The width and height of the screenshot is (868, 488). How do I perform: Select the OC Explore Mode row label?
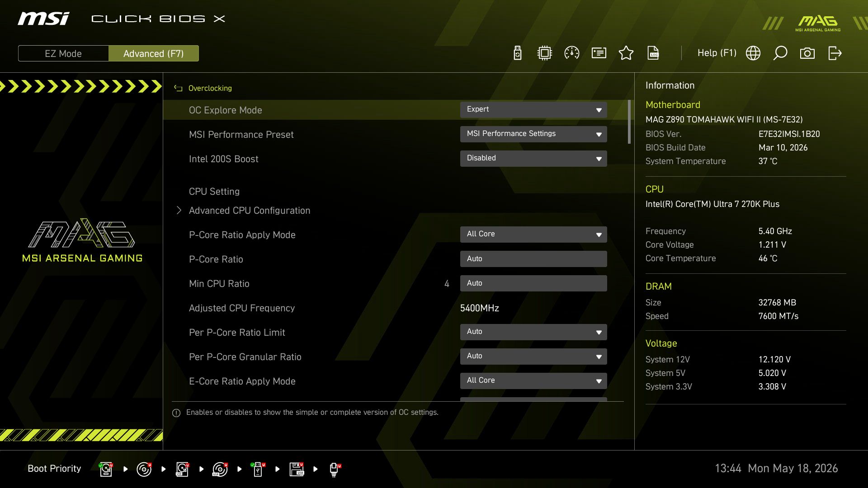point(225,110)
